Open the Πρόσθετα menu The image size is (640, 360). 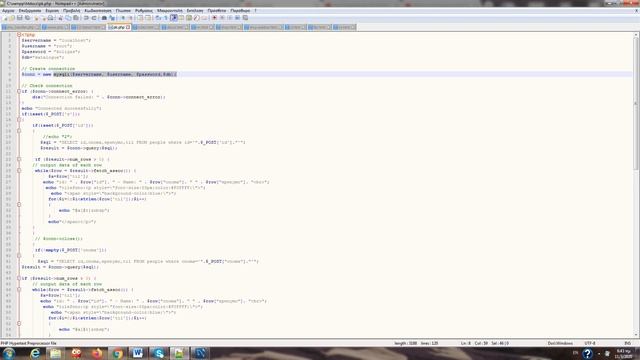pos(217,11)
